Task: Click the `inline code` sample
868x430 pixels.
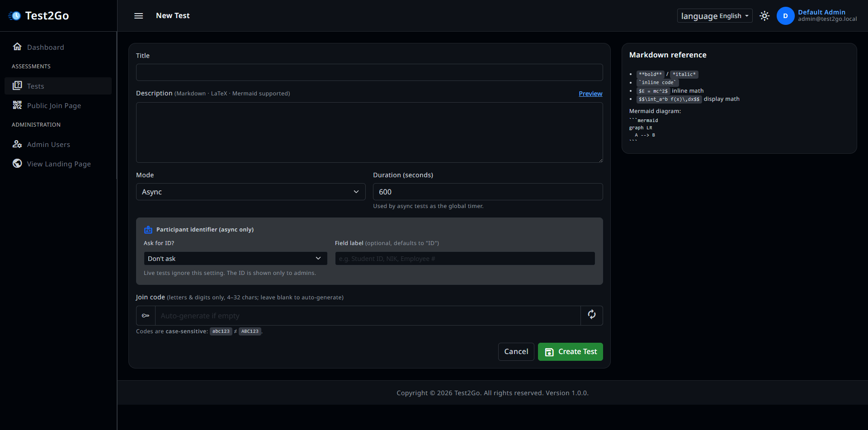Action: tap(658, 82)
